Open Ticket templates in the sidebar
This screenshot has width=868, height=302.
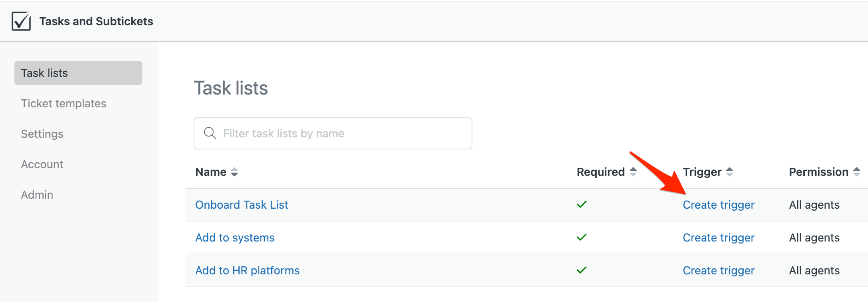pos(64,103)
